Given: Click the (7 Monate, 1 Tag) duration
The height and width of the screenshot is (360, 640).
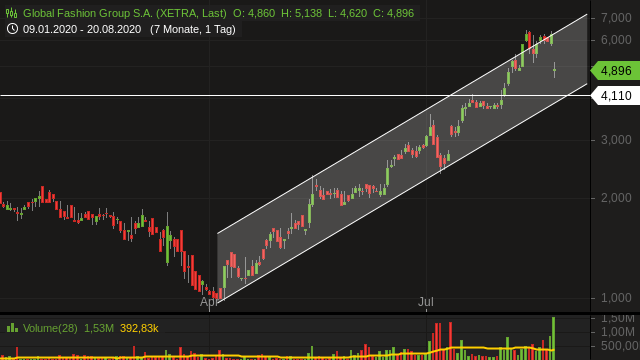Looking at the screenshot, I should (x=193, y=29).
